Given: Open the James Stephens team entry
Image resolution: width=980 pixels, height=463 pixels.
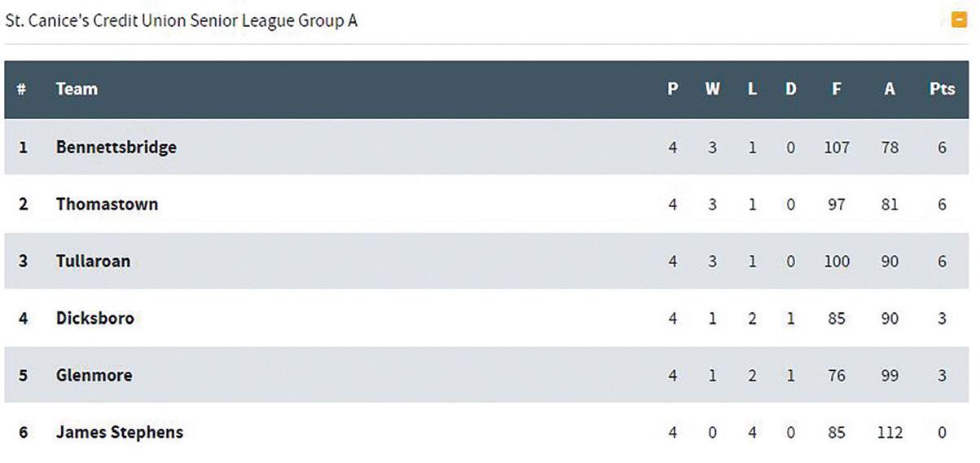Looking at the screenshot, I should (x=119, y=432).
